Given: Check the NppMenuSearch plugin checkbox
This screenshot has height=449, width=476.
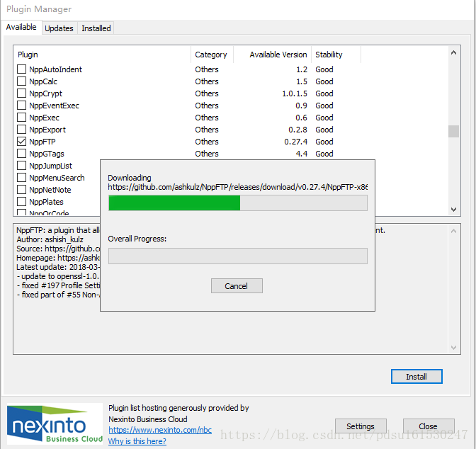Looking at the screenshot, I should pyautogui.click(x=21, y=178).
